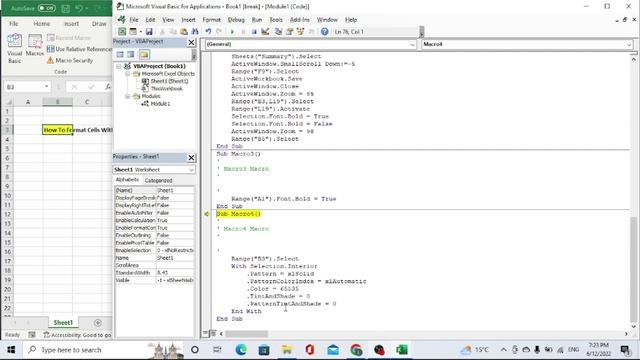This screenshot has width=640, height=360.
Task: Open the Debug menu
Action: pos(236,20)
